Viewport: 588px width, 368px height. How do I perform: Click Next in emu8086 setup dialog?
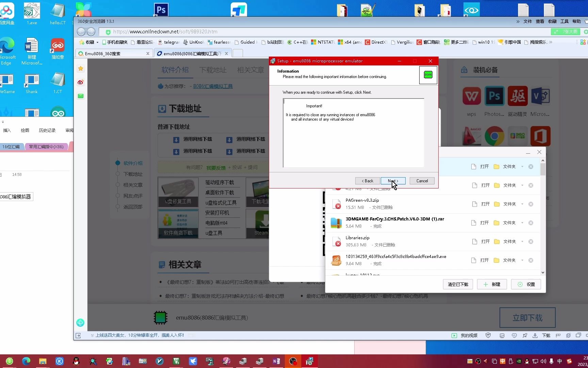pyautogui.click(x=393, y=181)
